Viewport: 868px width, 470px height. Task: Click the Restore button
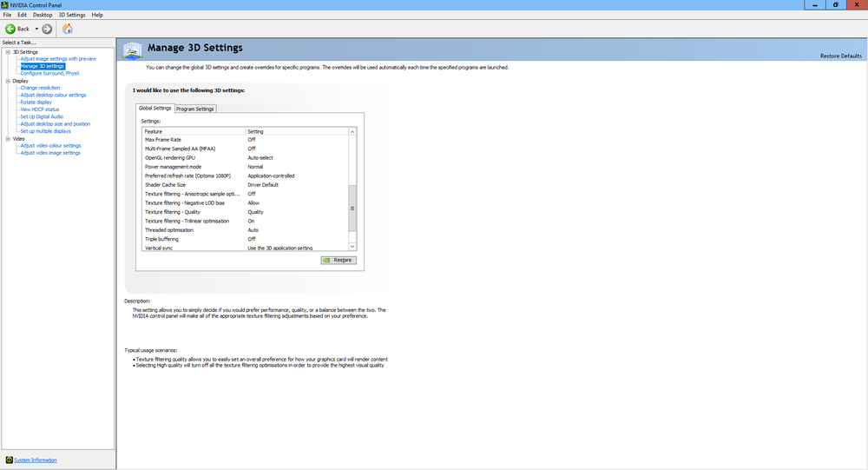[x=339, y=260]
